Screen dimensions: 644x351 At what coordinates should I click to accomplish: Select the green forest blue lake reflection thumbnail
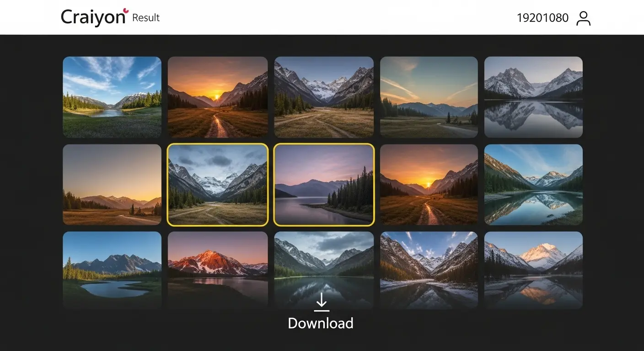(533, 185)
